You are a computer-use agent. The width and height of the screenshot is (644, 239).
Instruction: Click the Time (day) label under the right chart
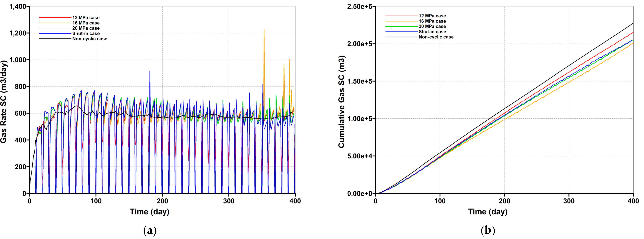click(x=488, y=212)
